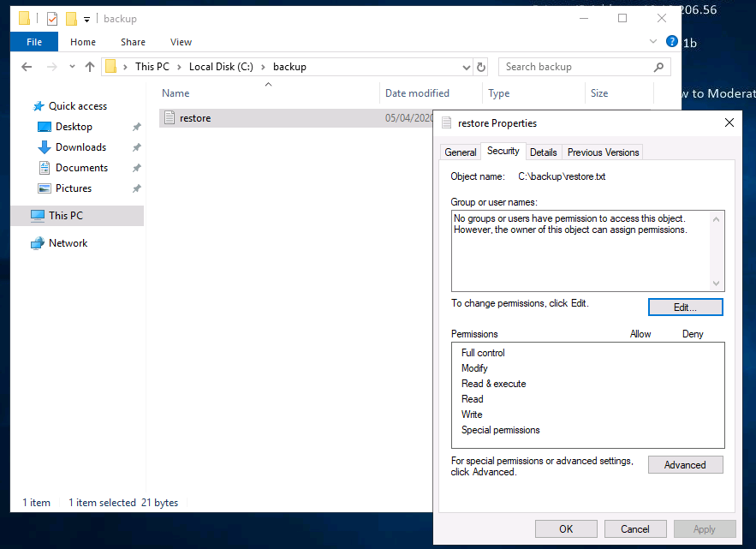Viewport: 756px width, 549px height.
Task: Select Network in the navigation pane
Action: pos(67,243)
